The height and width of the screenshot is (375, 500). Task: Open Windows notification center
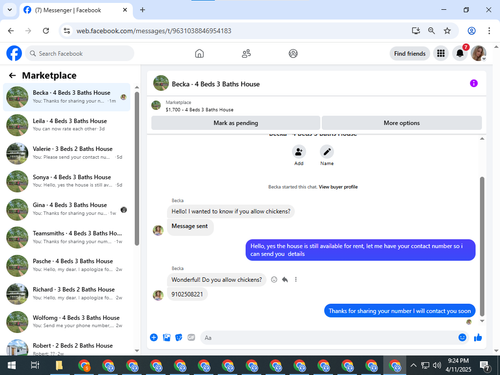[485, 366]
